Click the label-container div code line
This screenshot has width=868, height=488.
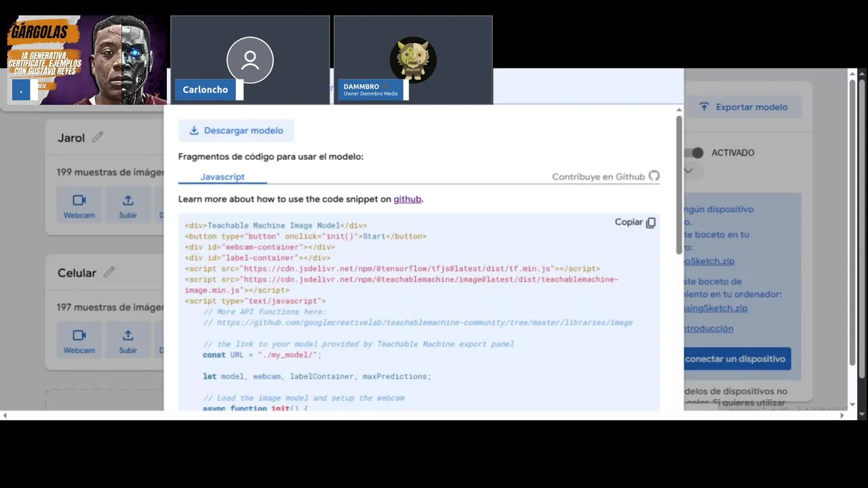pos(257,258)
